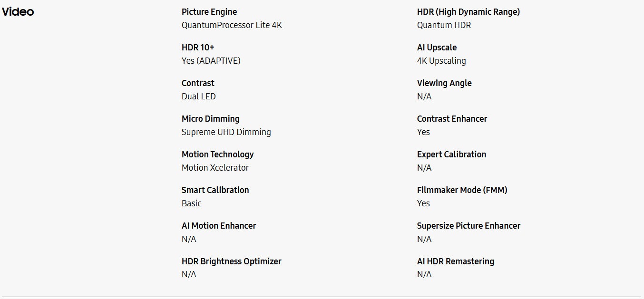Click the Dual LED contrast value
Screen dimensions: 644x299
198,96
